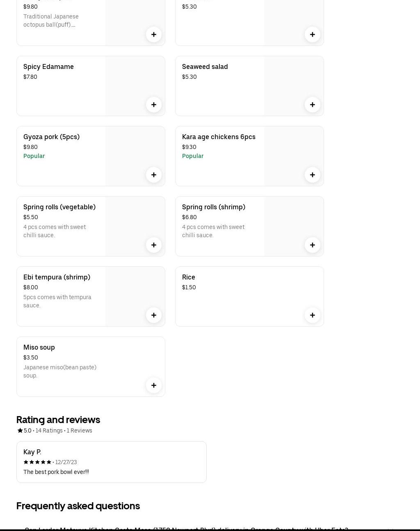This screenshot has height=531, width=420.
Task: Add Spring rolls (vegetable) to cart
Action: [x=154, y=245]
